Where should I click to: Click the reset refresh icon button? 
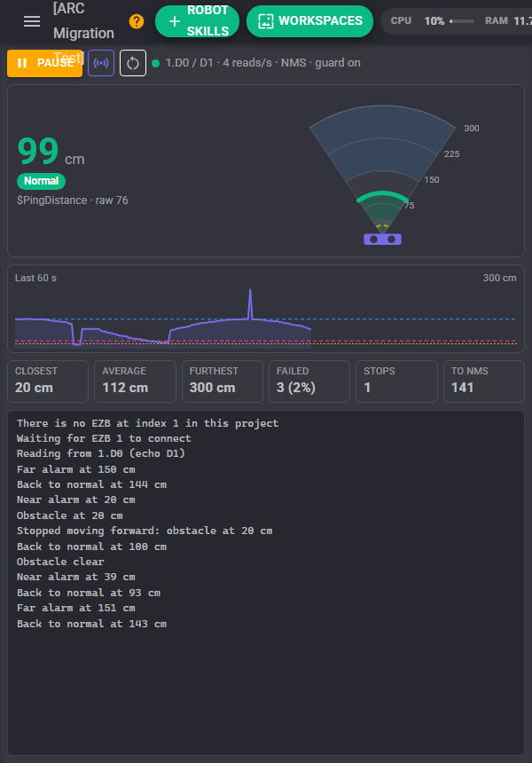pos(133,63)
